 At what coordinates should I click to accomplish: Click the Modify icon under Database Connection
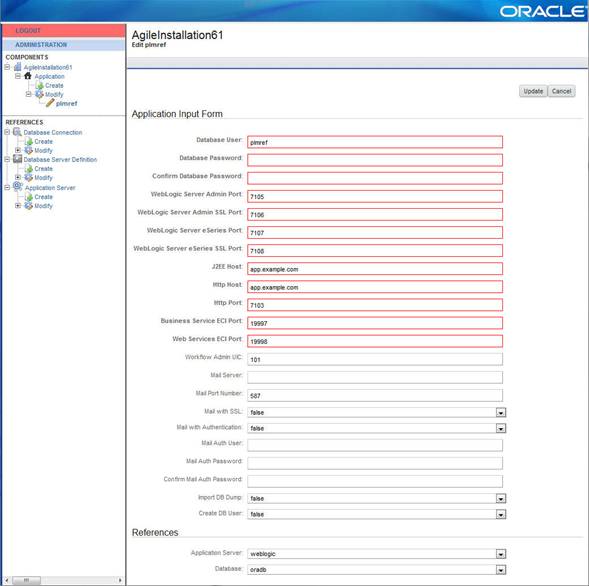tap(29, 150)
